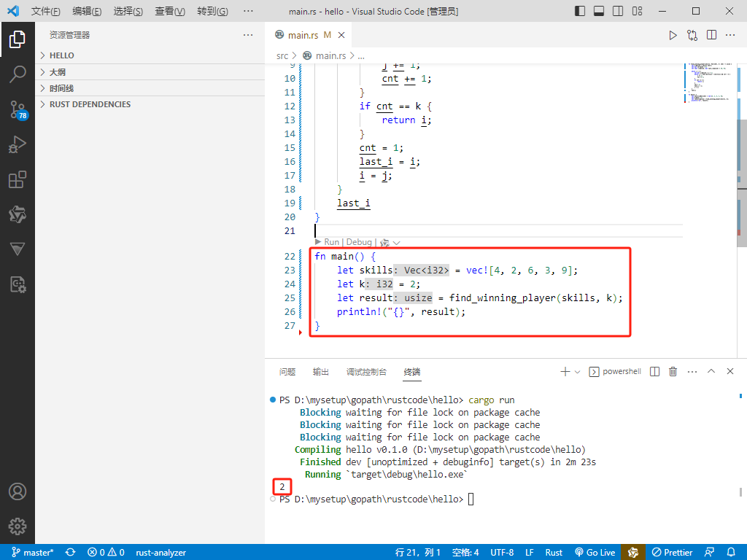The image size is (747, 560).
Task: Click main.rs in the breadcrumb
Action: tap(330, 55)
